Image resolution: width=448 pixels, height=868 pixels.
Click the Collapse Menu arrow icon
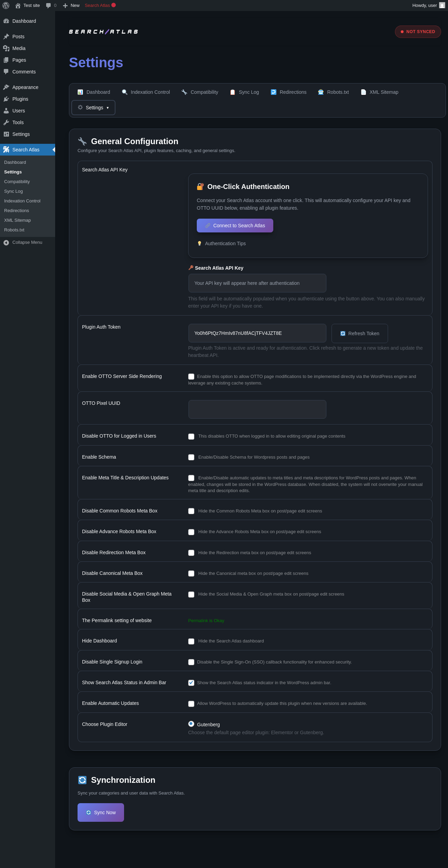6,242
